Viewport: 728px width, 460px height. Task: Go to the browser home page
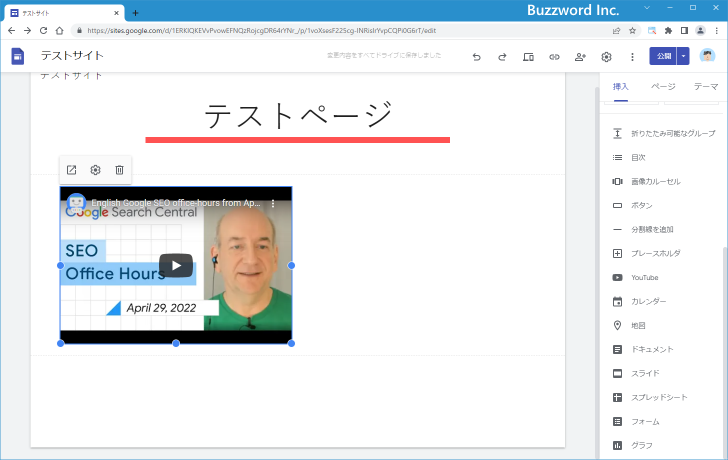tap(59, 31)
